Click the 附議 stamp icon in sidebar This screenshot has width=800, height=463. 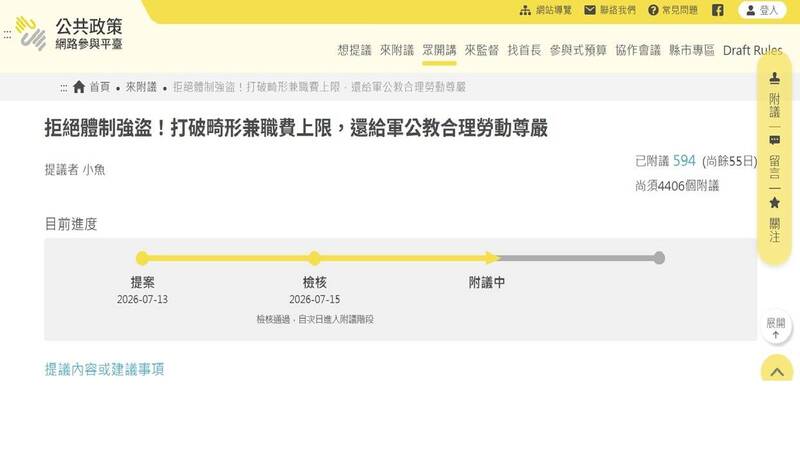(x=774, y=79)
